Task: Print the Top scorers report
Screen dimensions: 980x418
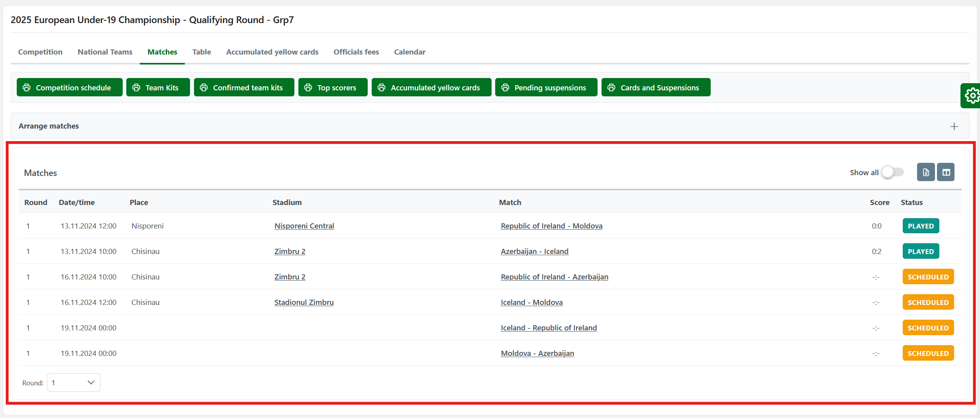Action: 333,88
